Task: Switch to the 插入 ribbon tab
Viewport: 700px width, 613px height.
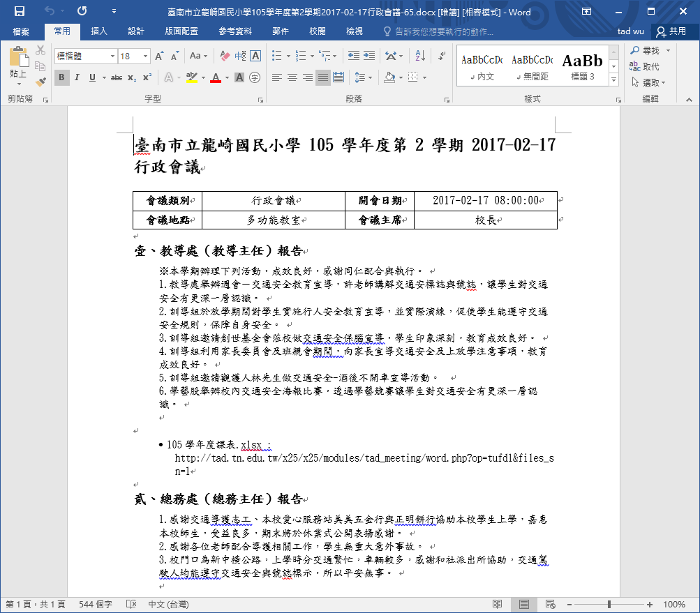Action: click(99, 31)
